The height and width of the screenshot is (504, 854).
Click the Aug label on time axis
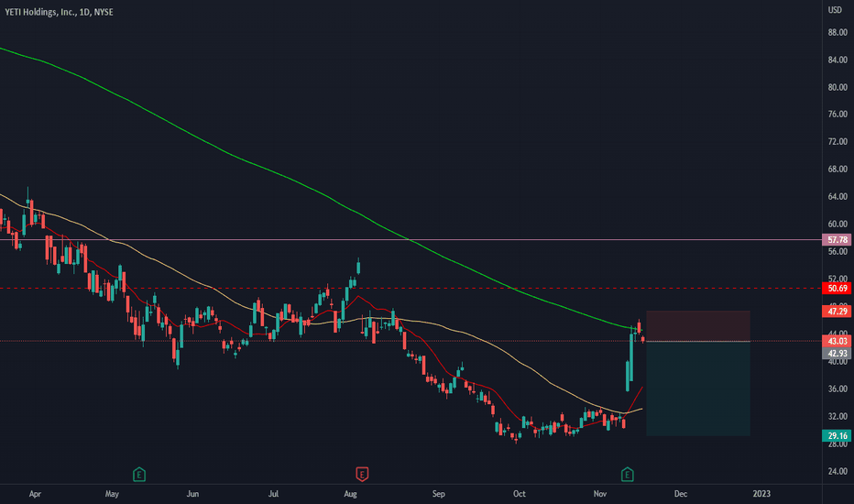pyautogui.click(x=350, y=494)
